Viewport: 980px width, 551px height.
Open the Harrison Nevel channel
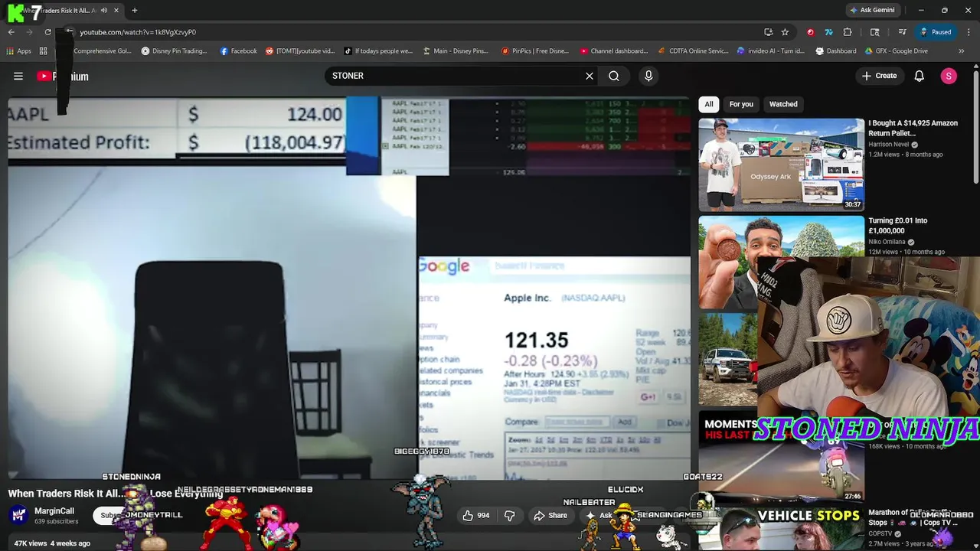(x=888, y=144)
